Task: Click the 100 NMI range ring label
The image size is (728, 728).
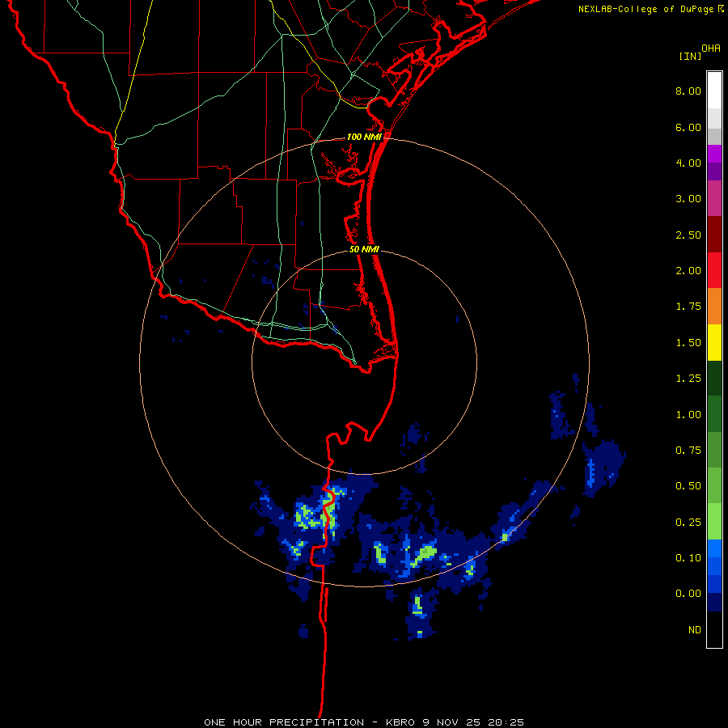Action: pyautogui.click(x=364, y=137)
